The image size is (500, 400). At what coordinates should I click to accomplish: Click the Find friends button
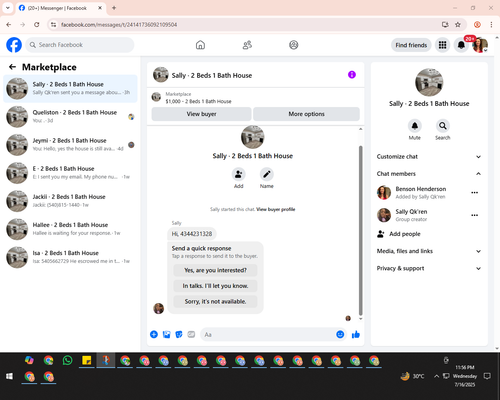[411, 45]
